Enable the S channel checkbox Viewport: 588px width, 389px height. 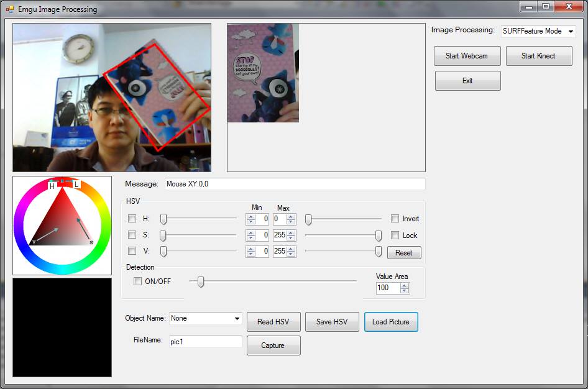pyautogui.click(x=132, y=235)
